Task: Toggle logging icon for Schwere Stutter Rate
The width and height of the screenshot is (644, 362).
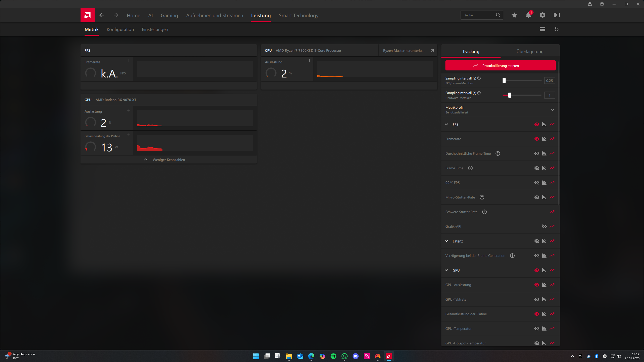Action: click(x=552, y=212)
